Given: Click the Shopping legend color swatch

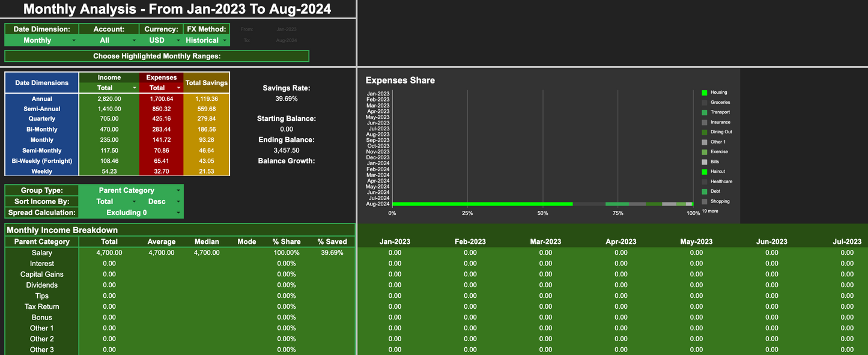Looking at the screenshot, I should [704, 202].
